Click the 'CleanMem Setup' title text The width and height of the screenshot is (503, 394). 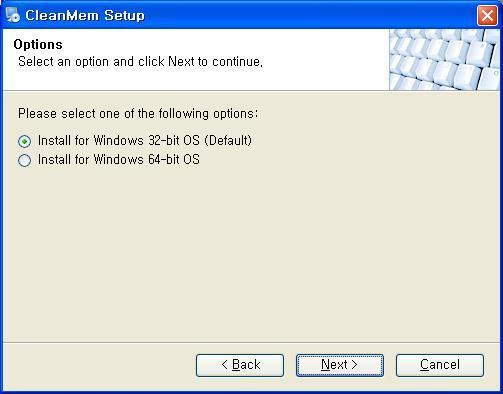tap(85, 15)
